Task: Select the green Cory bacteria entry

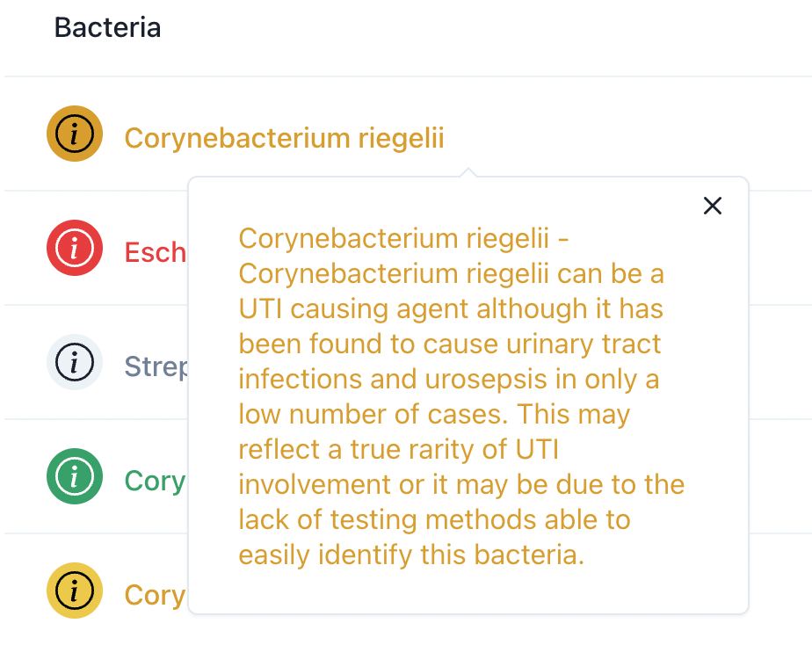Action: 155,482
